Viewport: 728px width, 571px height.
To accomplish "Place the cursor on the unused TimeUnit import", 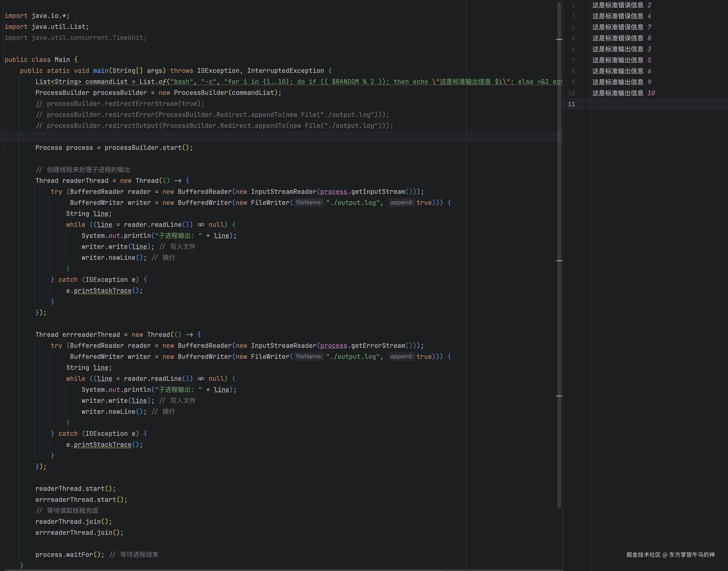I will click(x=128, y=38).
